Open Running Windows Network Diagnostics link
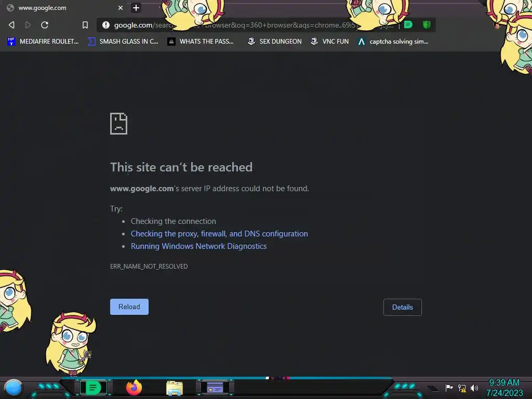The image size is (532, 399). pos(198,246)
